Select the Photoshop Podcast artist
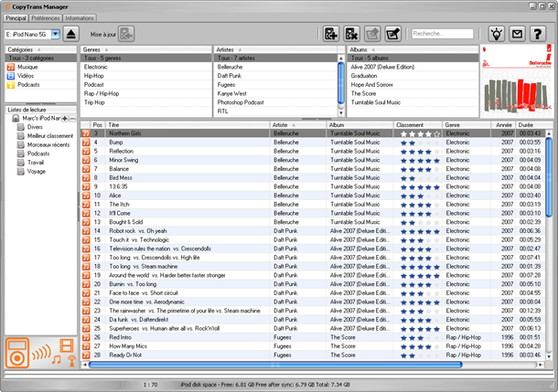This screenshot has height=392, width=558. coord(275,102)
